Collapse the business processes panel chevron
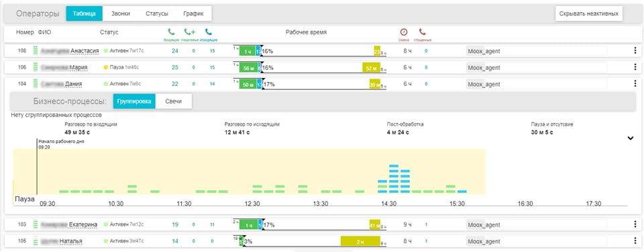Screen dimensions: 644x252 [631, 138]
